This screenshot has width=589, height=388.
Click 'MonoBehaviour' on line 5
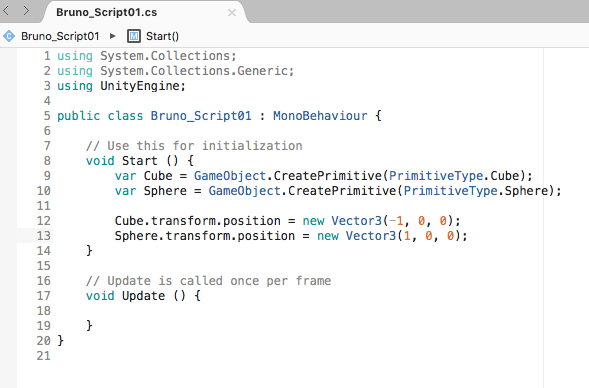click(320, 116)
